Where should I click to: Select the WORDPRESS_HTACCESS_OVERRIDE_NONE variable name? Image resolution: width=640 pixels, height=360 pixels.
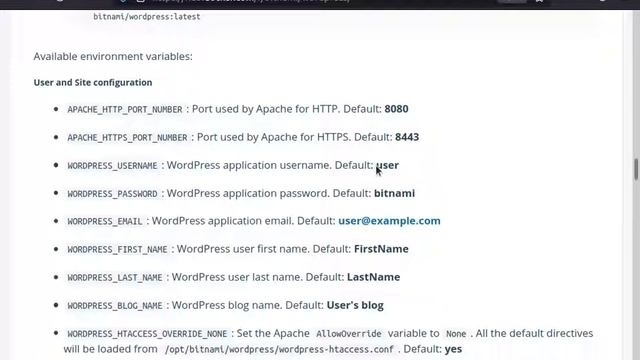tap(147, 334)
